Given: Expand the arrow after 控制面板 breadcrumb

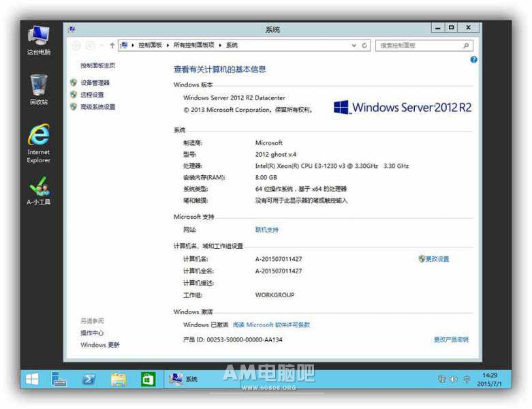Looking at the screenshot, I should (x=168, y=45).
